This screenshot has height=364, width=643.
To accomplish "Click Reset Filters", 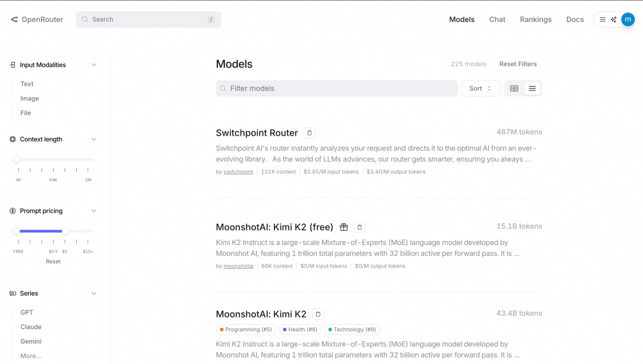I will point(518,64).
